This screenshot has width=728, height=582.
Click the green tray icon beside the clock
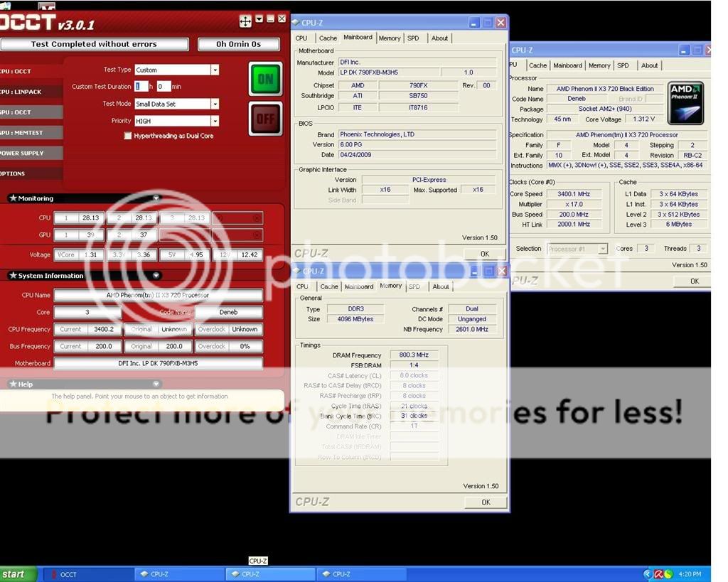tap(668, 574)
